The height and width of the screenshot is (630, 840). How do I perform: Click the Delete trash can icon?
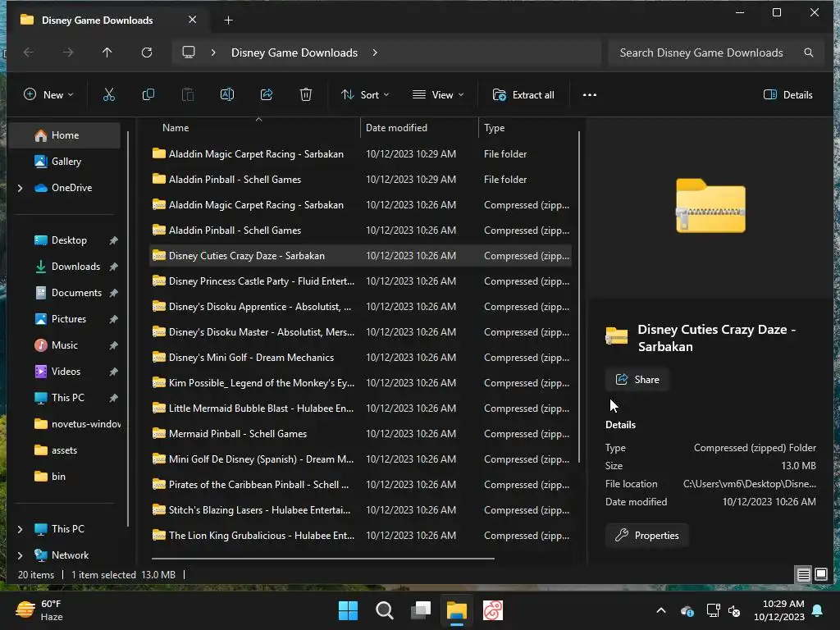point(306,95)
